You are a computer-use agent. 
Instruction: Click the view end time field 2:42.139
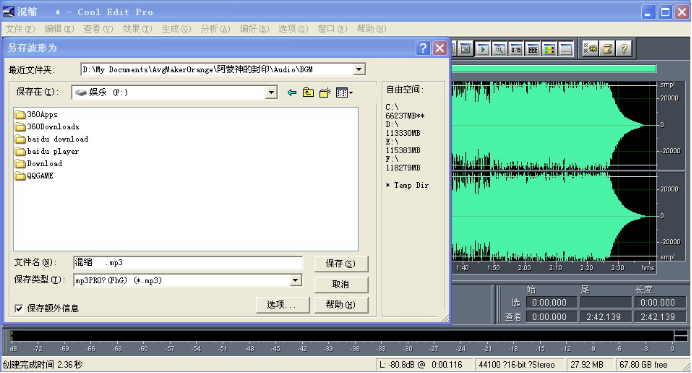(x=606, y=316)
